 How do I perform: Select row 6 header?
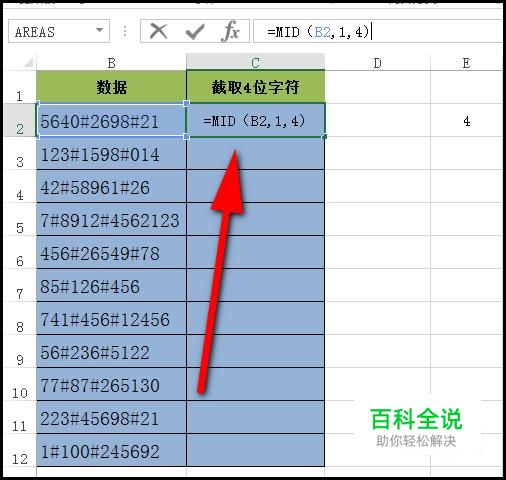[19, 252]
